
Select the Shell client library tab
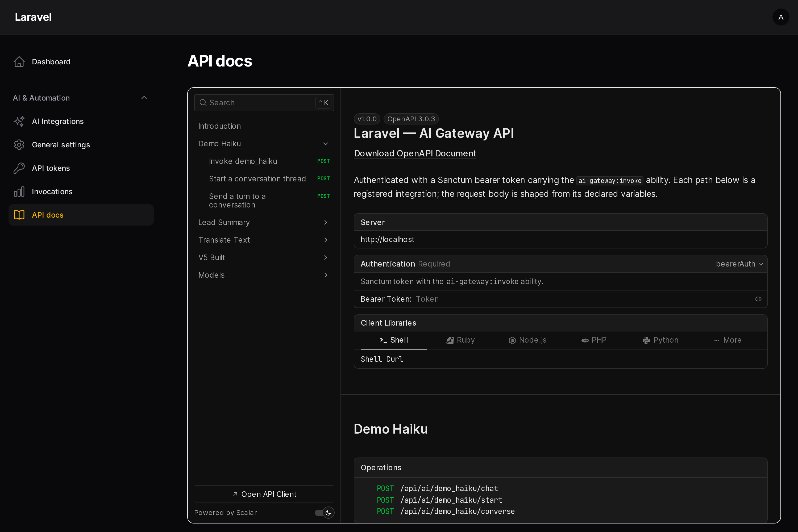(x=394, y=340)
